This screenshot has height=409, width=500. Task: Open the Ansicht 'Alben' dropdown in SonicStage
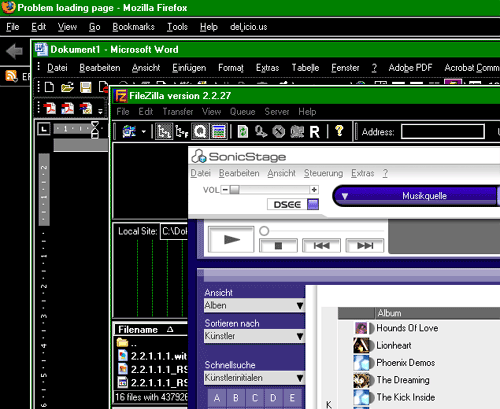pos(254,305)
